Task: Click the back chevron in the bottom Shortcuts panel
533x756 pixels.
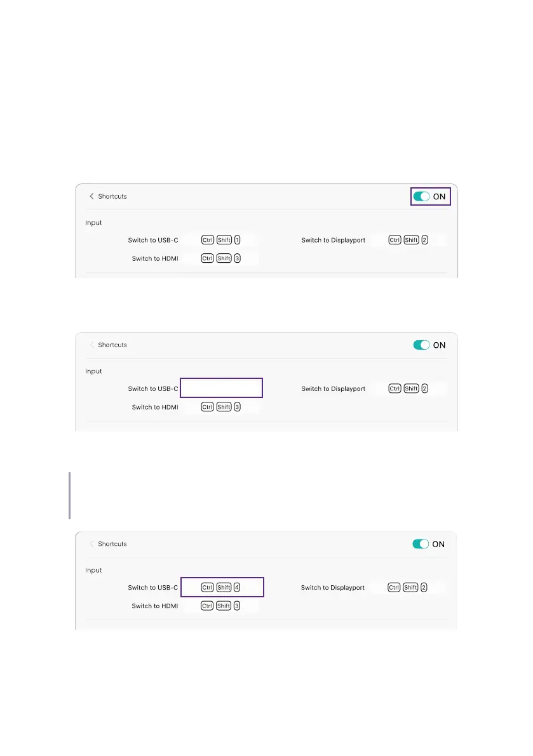Action: click(x=91, y=544)
